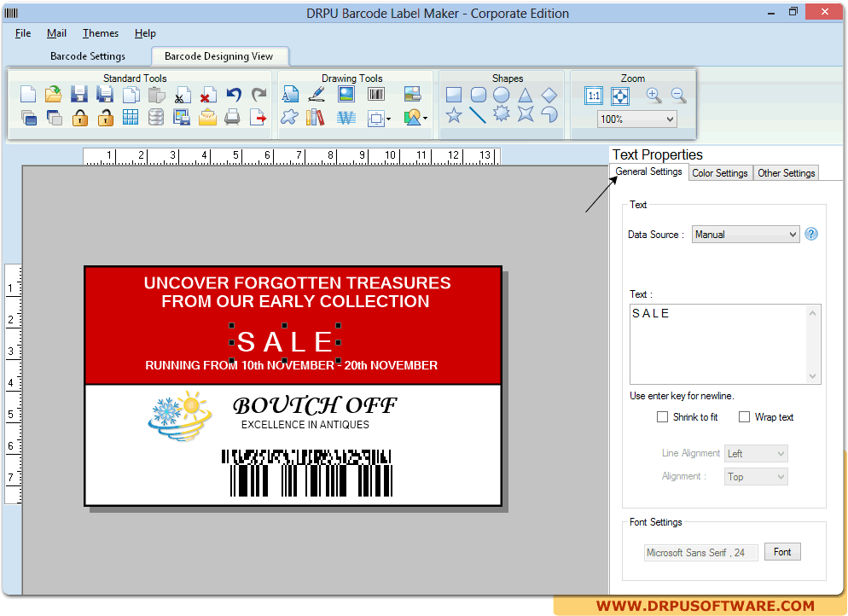Click the Microsoft Sans Serif font field

(700, 553)
